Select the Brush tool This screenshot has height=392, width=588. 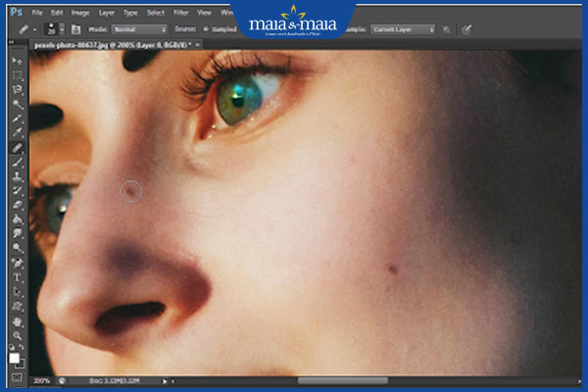coord(17,162)
